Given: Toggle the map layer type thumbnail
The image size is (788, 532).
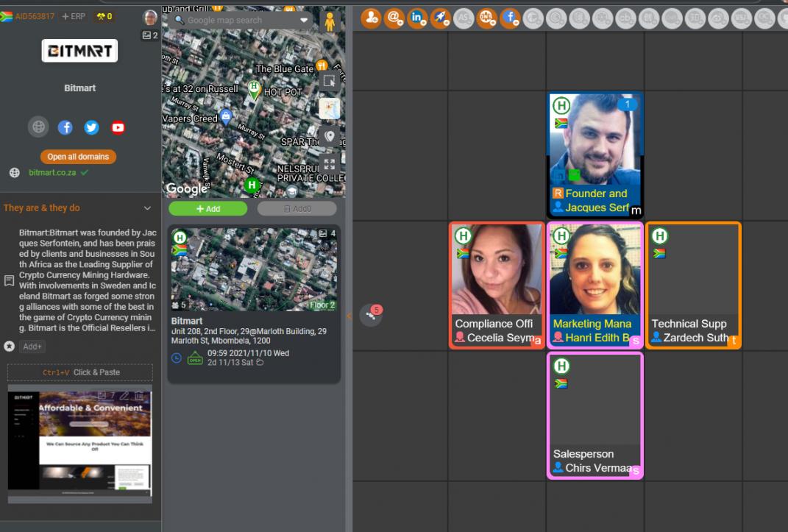Looking at the screenshot, I should 329,108.
